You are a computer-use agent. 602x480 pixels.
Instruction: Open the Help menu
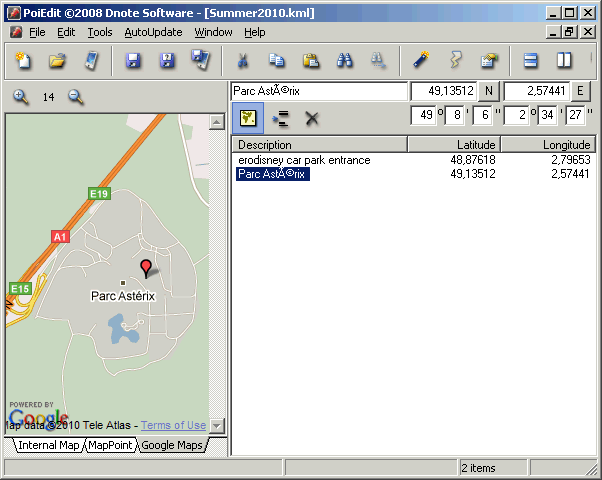click(x=255, y=32)
